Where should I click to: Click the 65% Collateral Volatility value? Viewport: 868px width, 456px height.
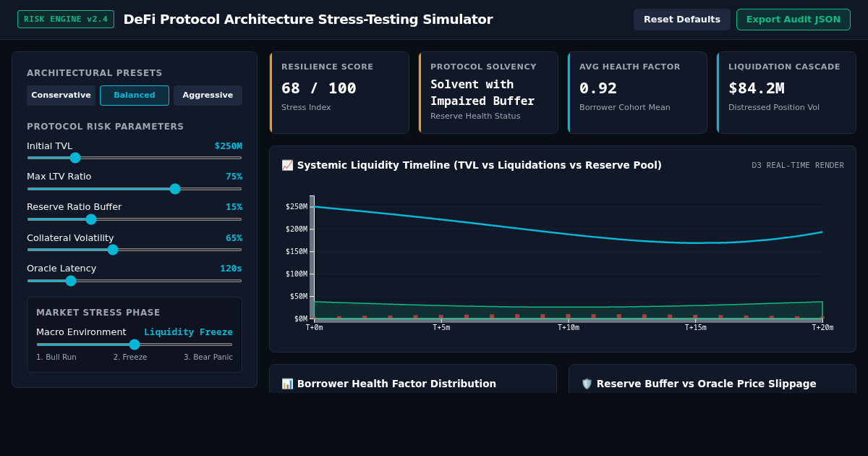[234, 238]
